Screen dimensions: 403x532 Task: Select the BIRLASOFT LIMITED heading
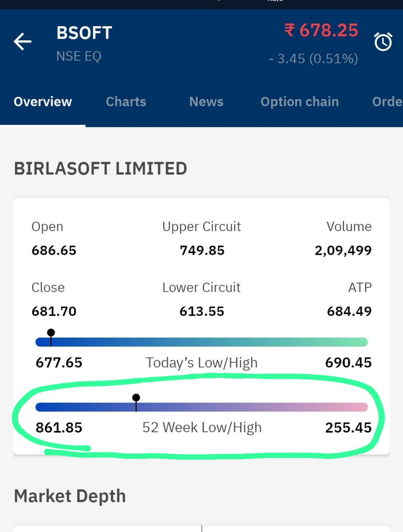coord(101,169)
